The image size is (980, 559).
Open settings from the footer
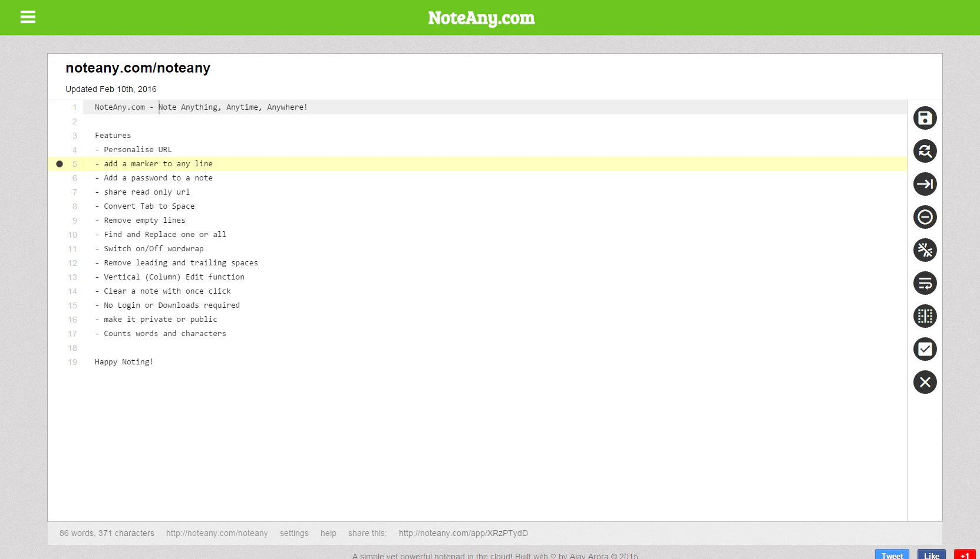(293, 533)
